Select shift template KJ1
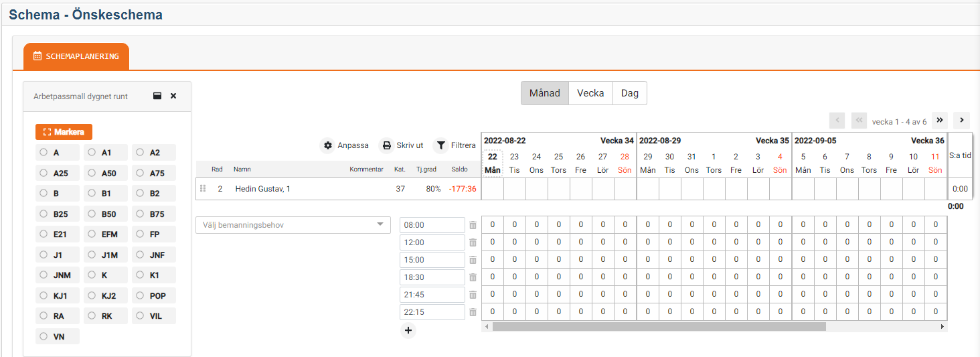 pos(58,295)
